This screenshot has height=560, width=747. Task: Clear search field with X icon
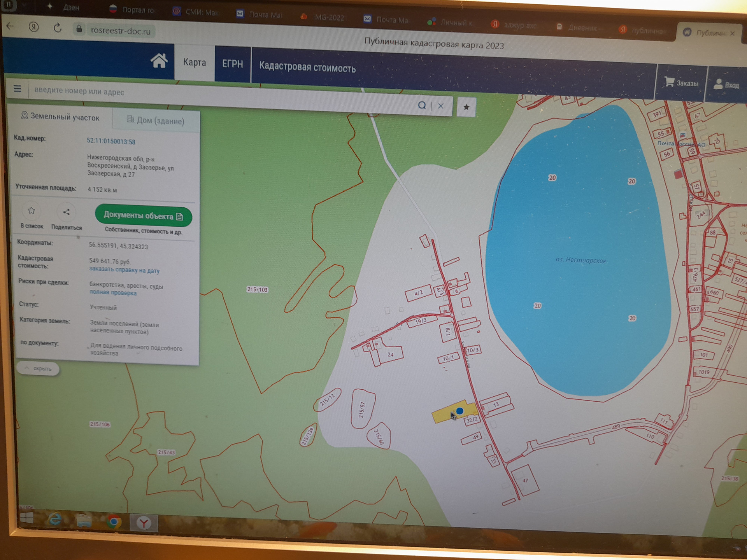[440, 106]
